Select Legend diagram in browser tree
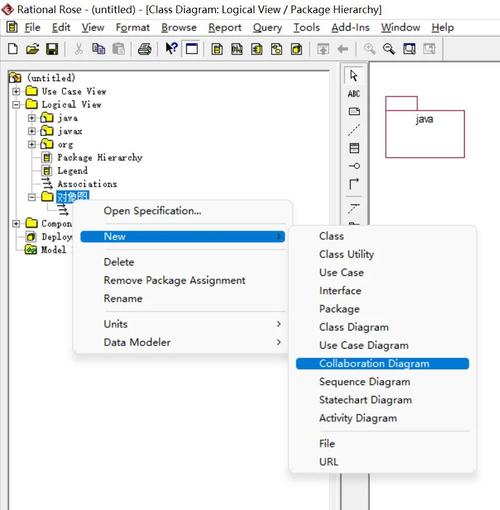The height and width of the screenshot is (510, 500). pyautogui.click(x=72, y=171)
